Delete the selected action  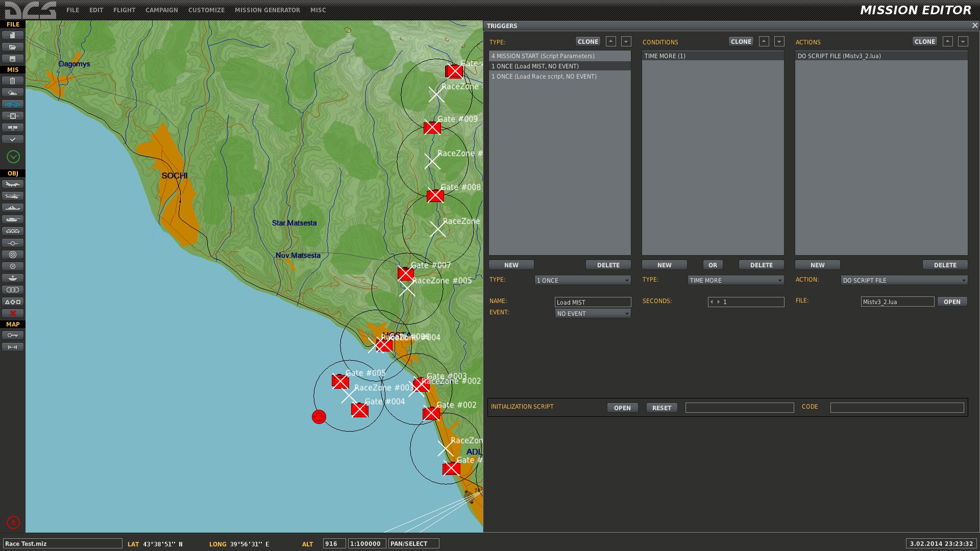(945, 265)
